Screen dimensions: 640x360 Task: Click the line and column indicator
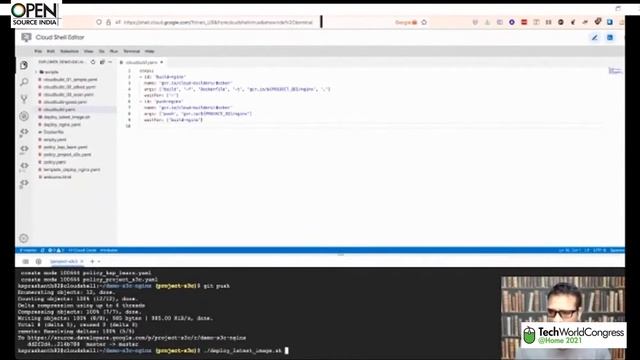click(569, 250)
